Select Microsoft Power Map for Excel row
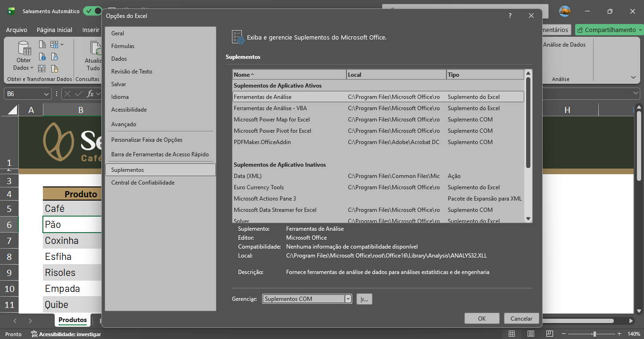Viewport: 644px width, 339px height. pyautogui.click(x=378, y=120)
